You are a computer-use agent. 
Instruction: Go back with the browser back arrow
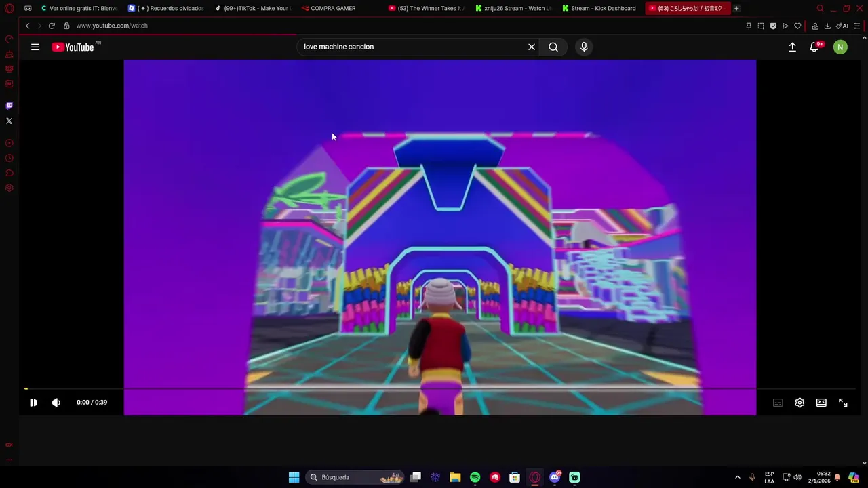tap(27, 26)
